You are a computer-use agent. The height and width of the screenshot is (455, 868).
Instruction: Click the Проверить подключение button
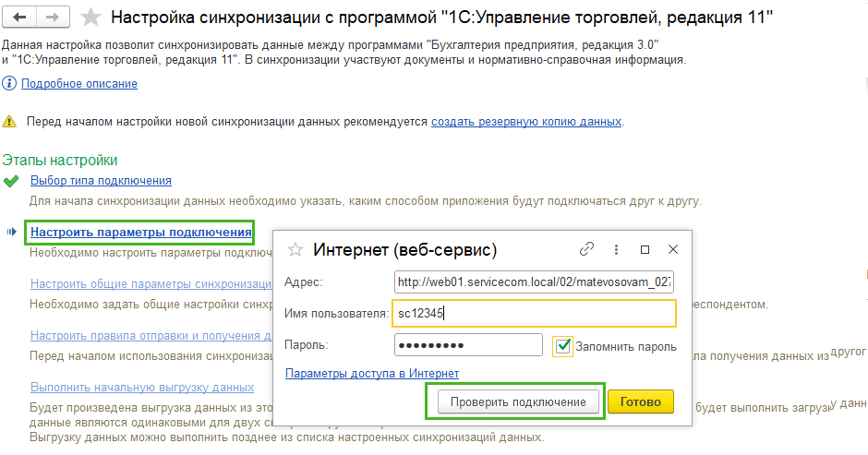coord(518,401)
